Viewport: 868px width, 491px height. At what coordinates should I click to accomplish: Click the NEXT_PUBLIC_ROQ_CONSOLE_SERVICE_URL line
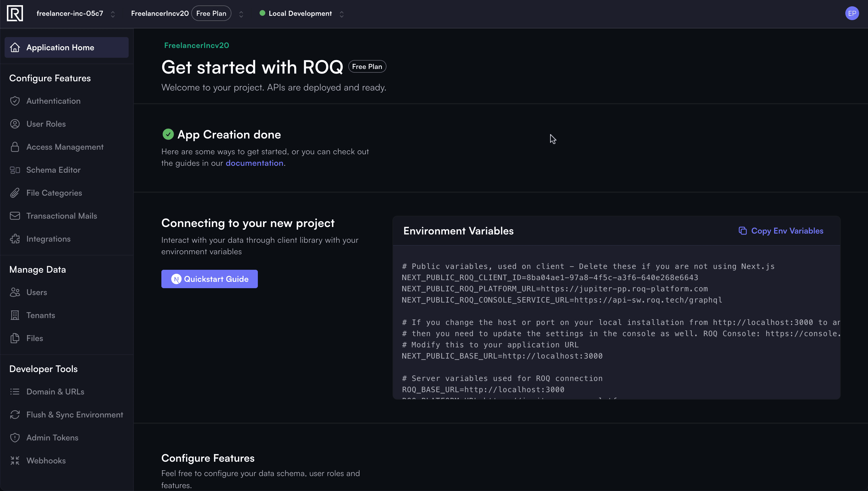(562, 300)
